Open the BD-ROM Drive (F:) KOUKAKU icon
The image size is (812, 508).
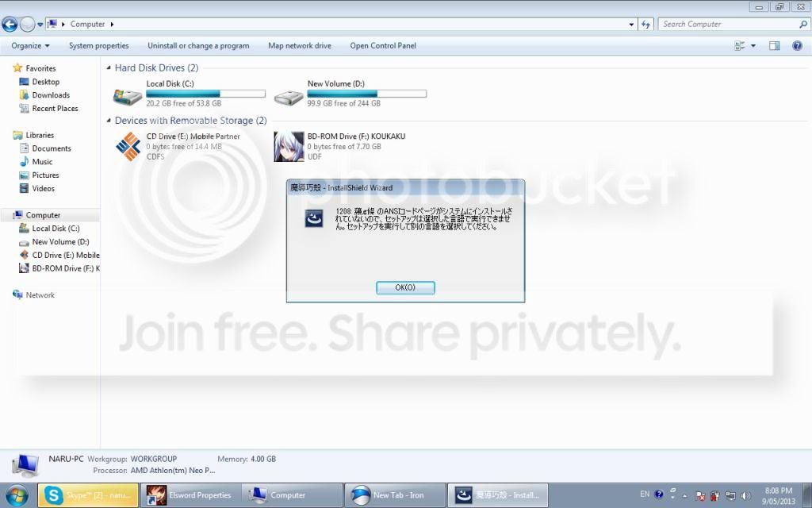coord(289,147)
